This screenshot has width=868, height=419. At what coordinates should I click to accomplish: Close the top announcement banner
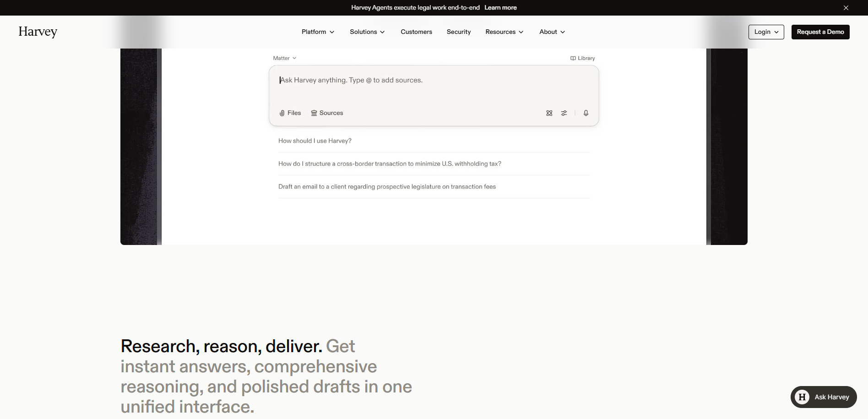(x=846, y=8)
